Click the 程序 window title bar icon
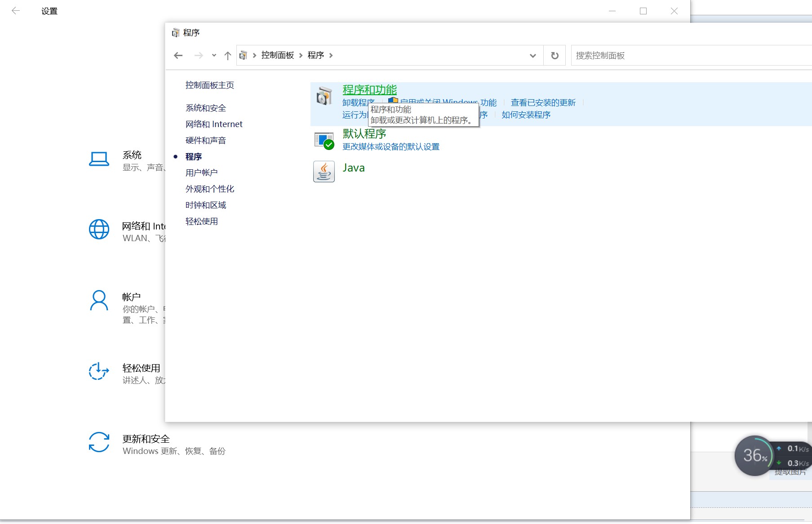Screen dimensions: 812x524 [175, 33]
